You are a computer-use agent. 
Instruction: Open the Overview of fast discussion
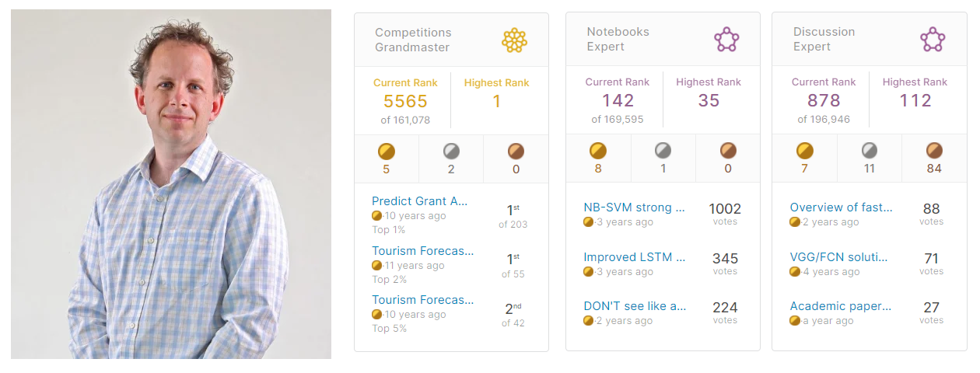(x=841, y=207)
